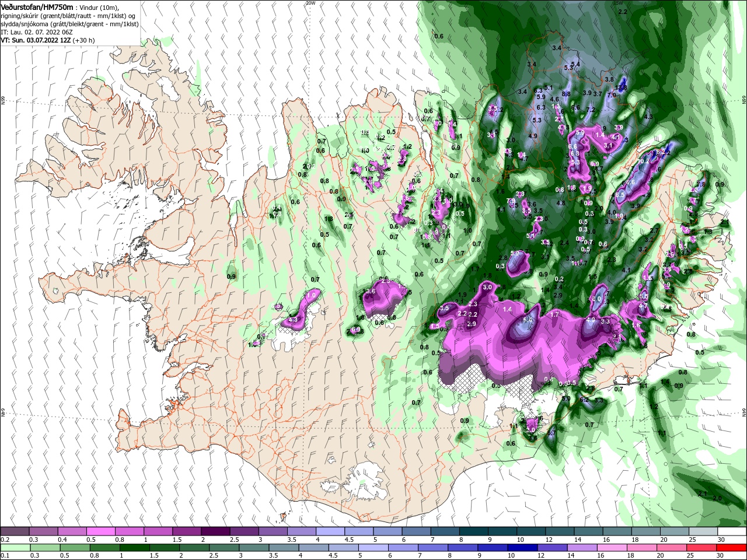Select the deep blue 10 rain swatch

522,548
